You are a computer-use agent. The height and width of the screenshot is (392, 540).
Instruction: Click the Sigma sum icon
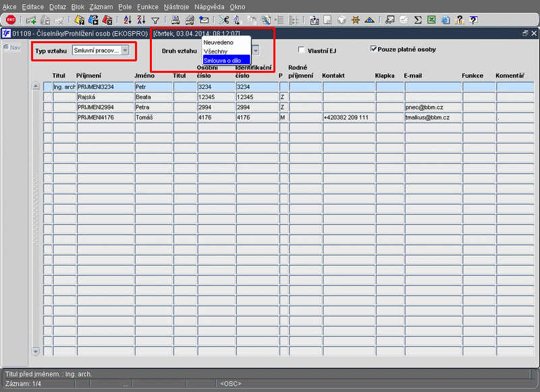click(x=418, y=20)
